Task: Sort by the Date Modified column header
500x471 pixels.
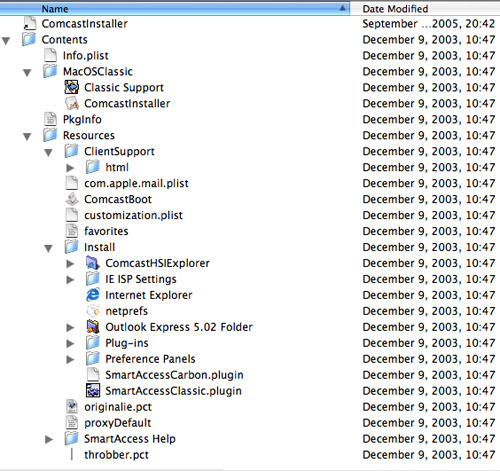Action: [x=425, y=9]
